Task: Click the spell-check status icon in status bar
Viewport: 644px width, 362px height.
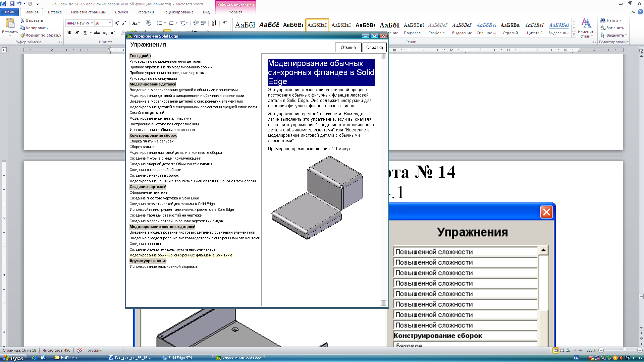Action: 79,350
